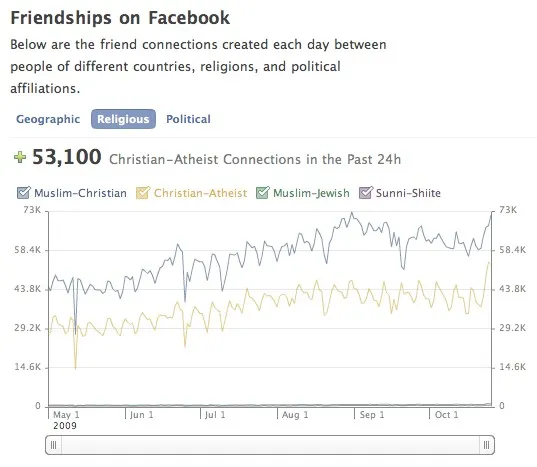
Task: Click the green plus icon beside 53,100
Action: coord(20,157)
